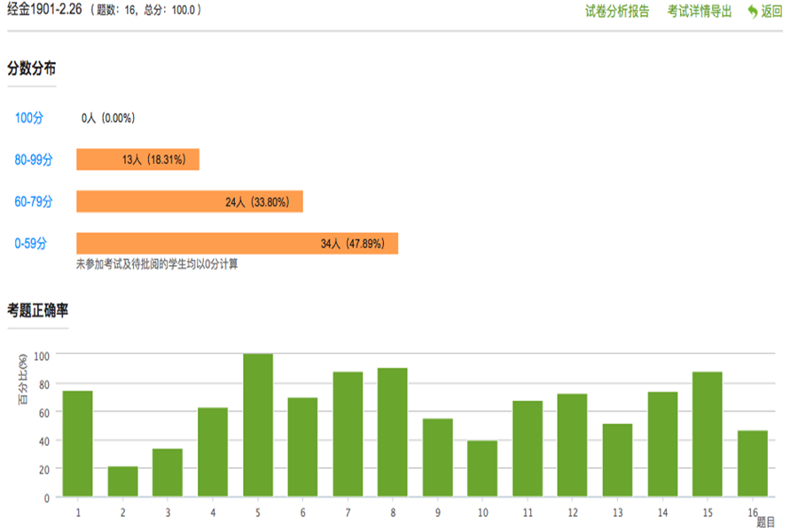
Task: Select the 100分 score range label
Action: [x=29, y=118]
